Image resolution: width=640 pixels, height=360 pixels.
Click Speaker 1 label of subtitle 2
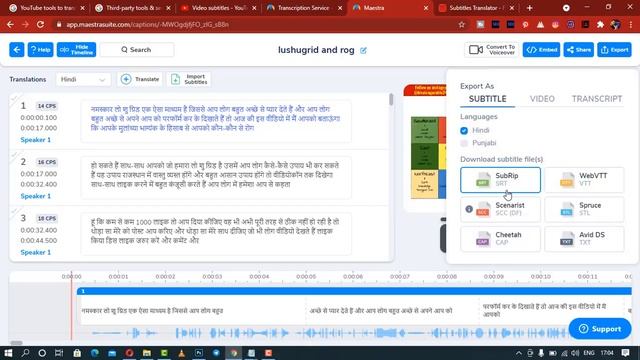(36, 196)
